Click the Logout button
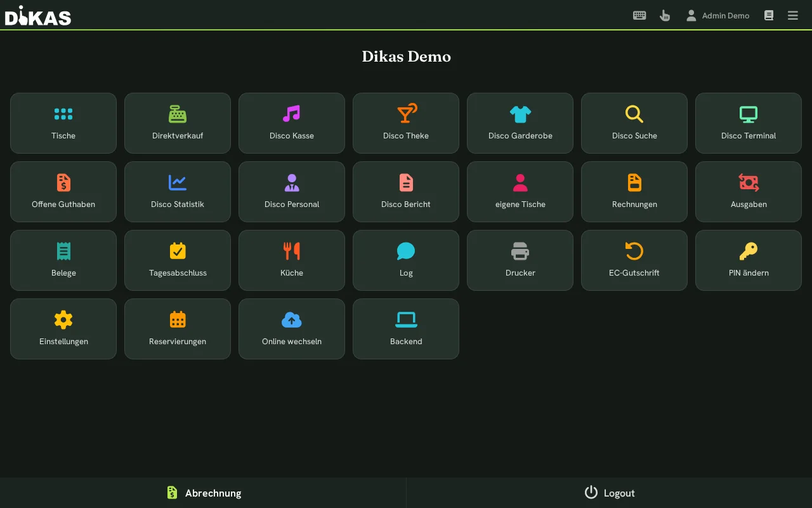Viewport: 812px width, 508px height. point(609,493)
